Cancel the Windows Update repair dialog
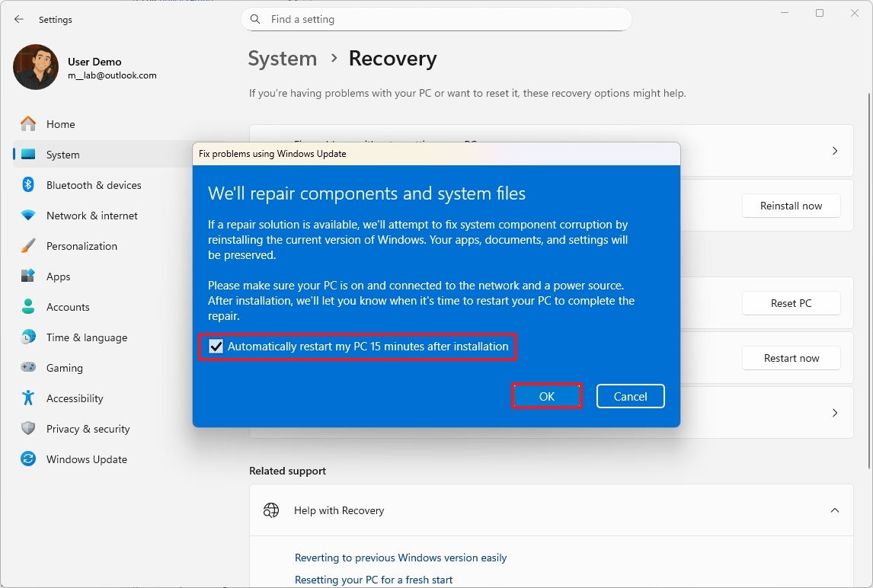The height and width of the screenshot is (588, 873). point(630,396)
